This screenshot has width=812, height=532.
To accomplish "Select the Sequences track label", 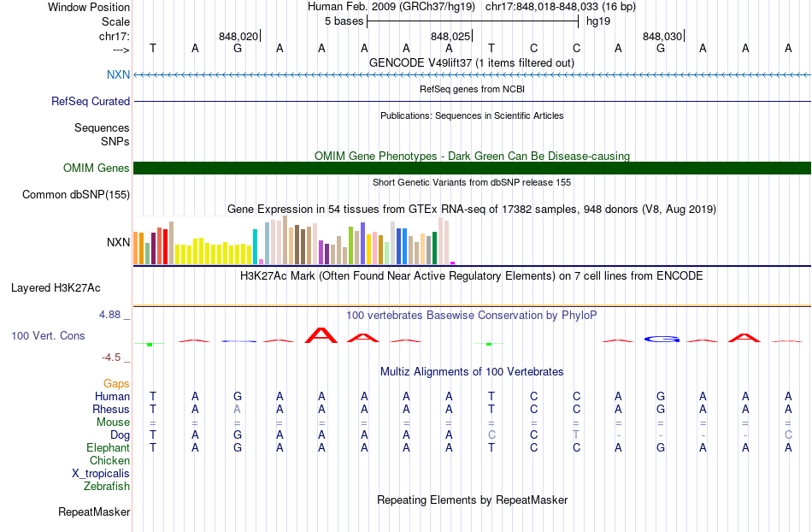I will pyautogui.click(x=102, y=128).
